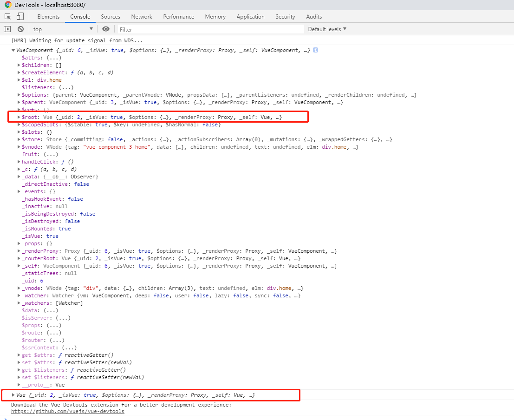The height and width of the screenshot is (420, 514).
Task: Expand the $root Vue entry
Action: pyautogui.click(x=19, y=117)
